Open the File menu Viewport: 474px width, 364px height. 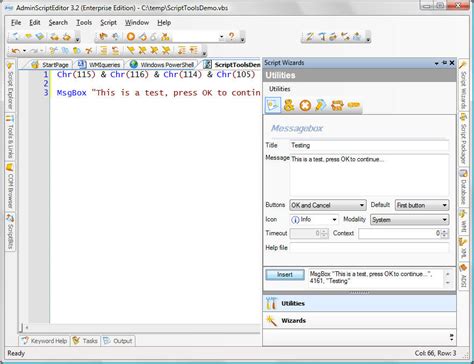tap(16, 23)
